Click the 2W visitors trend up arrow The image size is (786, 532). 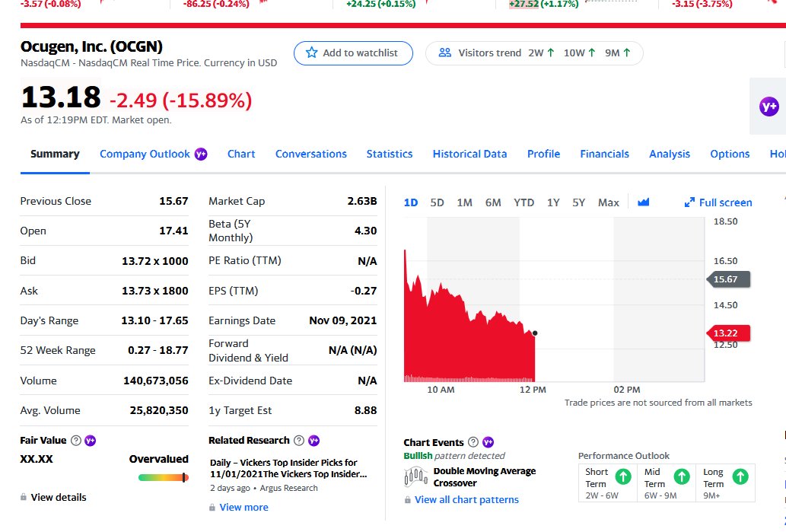(551, 53)
